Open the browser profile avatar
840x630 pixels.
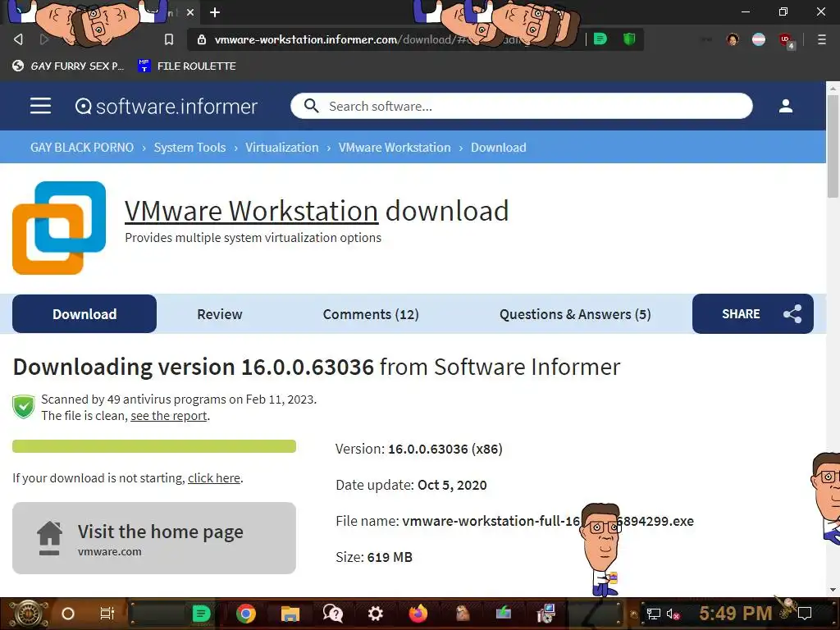coord(733,39)
